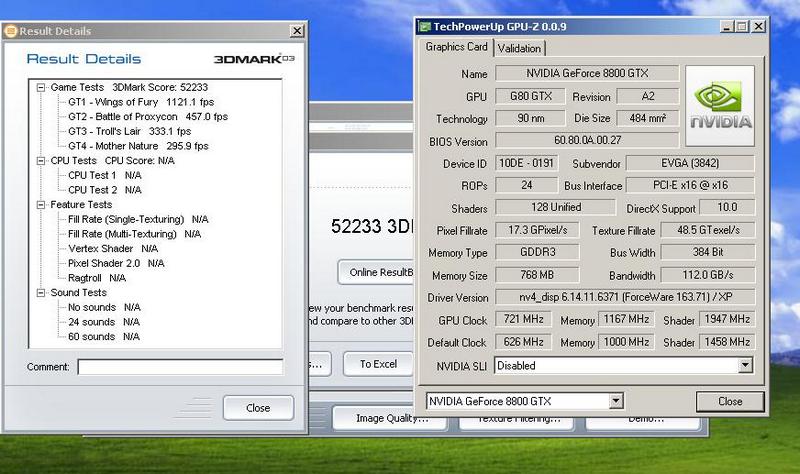Select the GT1 - Wings of Fury row
Screen dimensions: 800x474
click(141, 102)
